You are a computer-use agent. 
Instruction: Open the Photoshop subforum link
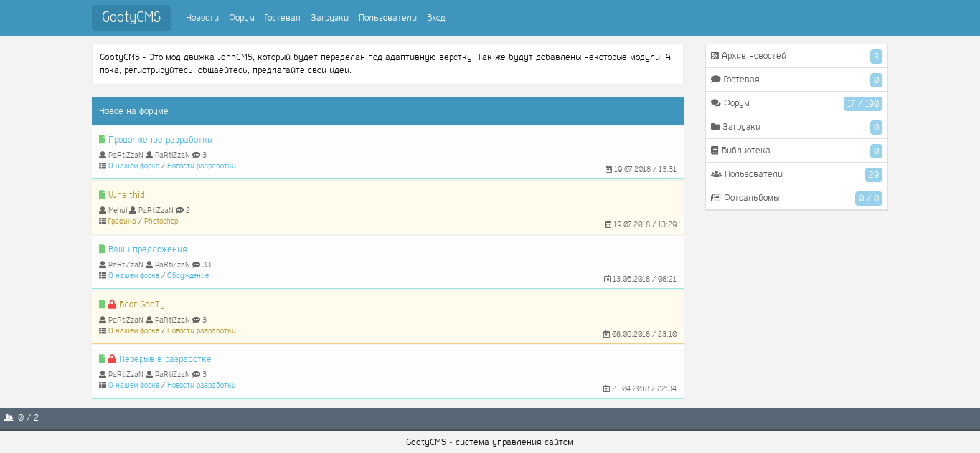click(x=161, y=221)
